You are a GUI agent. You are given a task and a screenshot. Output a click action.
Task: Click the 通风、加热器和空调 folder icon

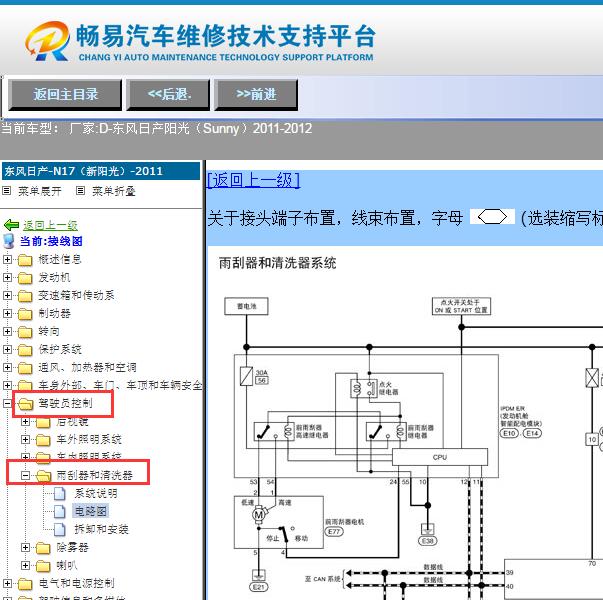25,368
